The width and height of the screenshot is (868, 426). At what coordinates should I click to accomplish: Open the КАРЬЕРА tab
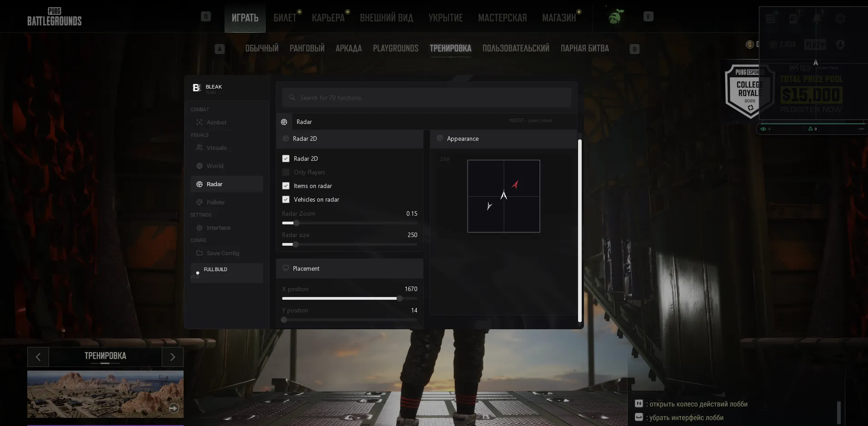point(328,18)
